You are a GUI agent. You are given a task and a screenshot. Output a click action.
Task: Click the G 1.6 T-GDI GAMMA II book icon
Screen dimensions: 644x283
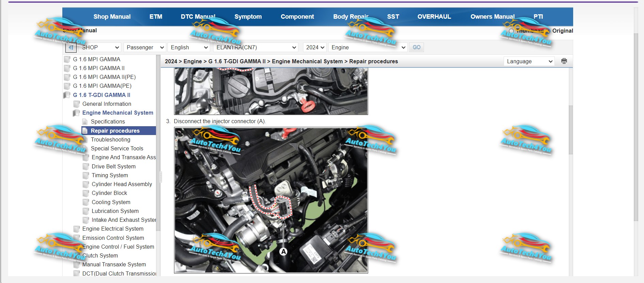coord(67,95)
